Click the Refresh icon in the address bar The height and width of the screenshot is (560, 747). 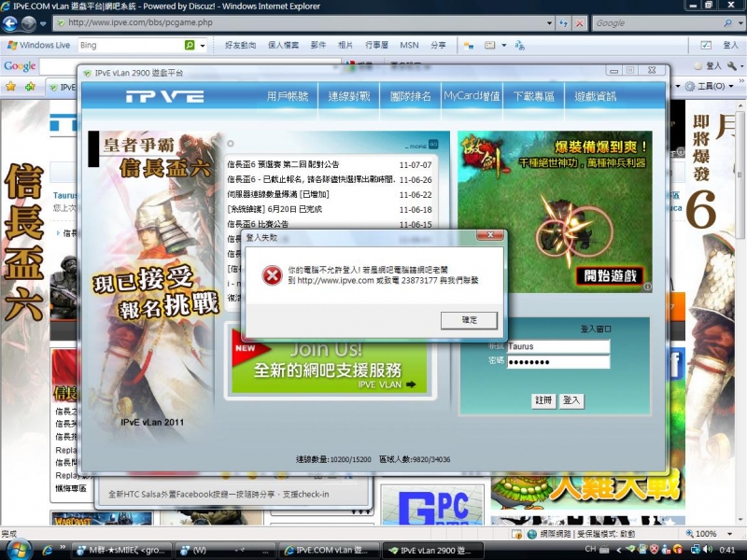pos(564,22)
